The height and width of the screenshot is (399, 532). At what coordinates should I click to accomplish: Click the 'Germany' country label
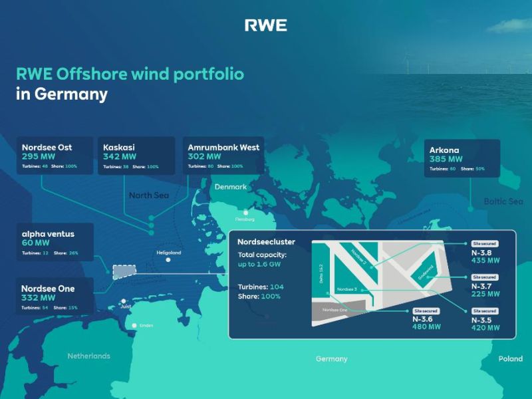[x=331, y=359]
